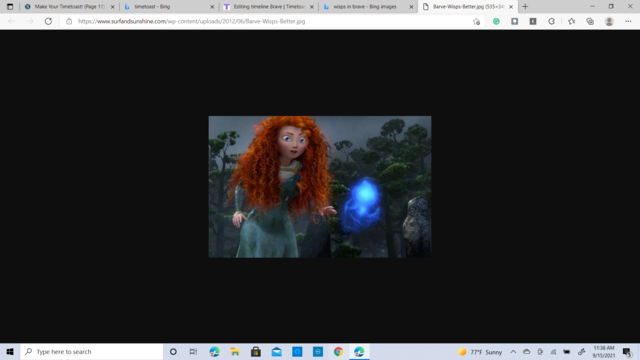Open Task View on taskbar
The image size is (640, 360).
pos(193,351)
